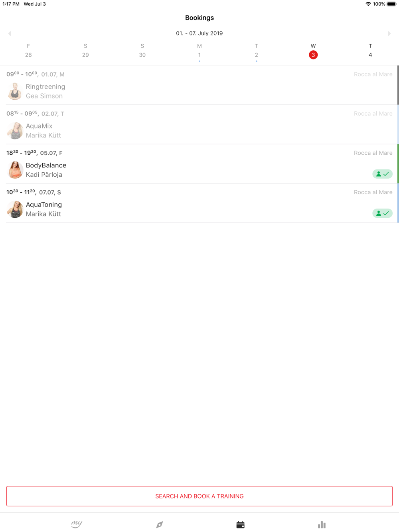Select Friday 28 in week strip
Viewport: 399px width, 532px height.
tap(28, 51)
